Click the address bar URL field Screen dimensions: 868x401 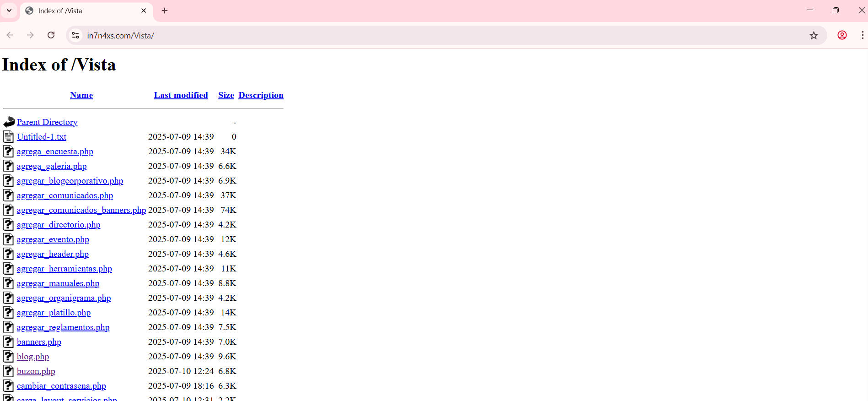(412, 35)
